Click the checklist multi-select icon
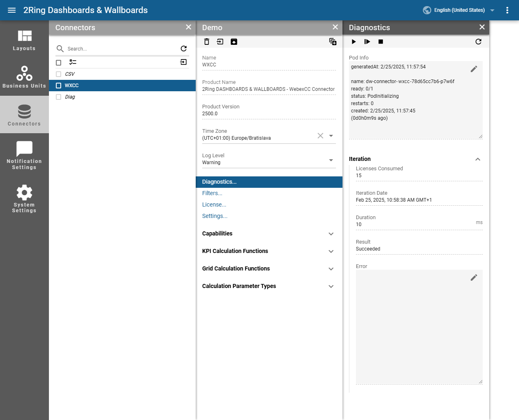Screen dimensions: 519x420 tap(73, 62)
